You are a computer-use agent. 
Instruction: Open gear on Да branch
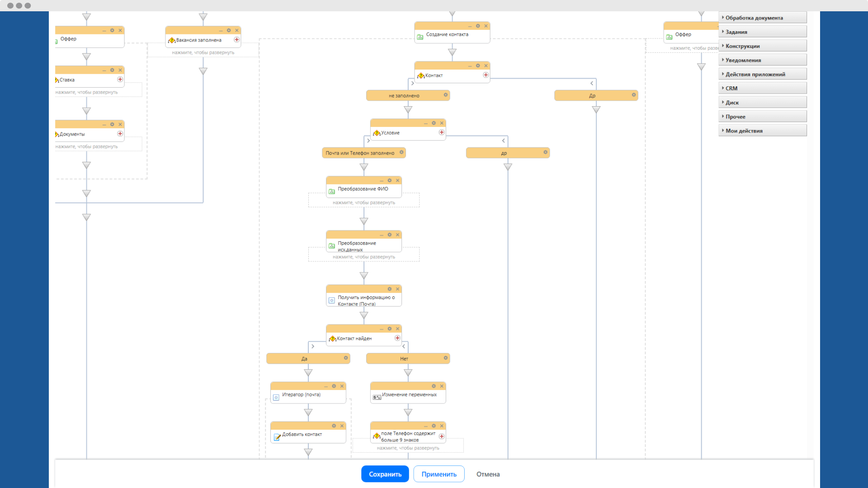click(x=345, y=358)
